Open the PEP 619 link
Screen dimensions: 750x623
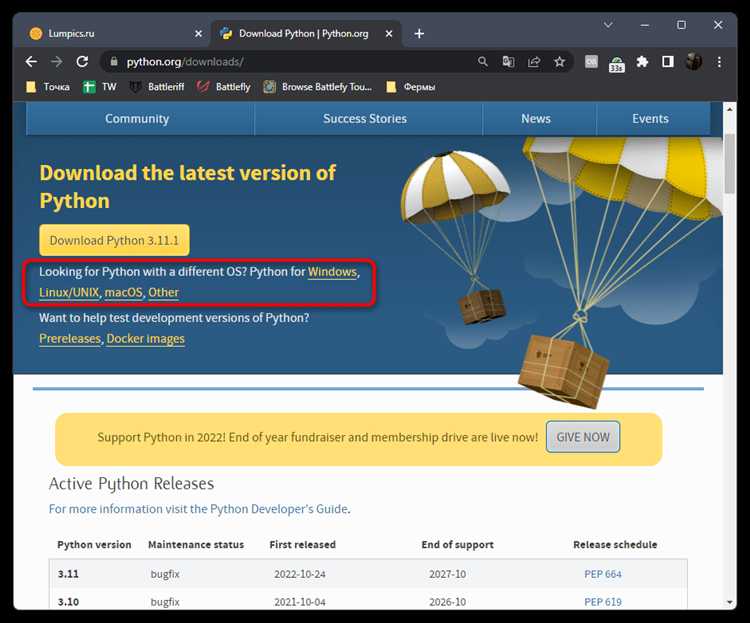tap(603, 601)
